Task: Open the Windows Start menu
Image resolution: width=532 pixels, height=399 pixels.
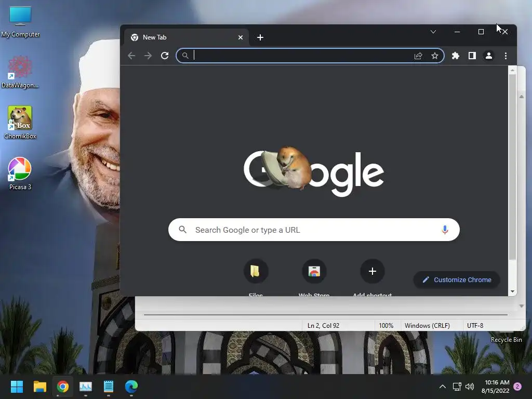Action: tap(17, 387)
